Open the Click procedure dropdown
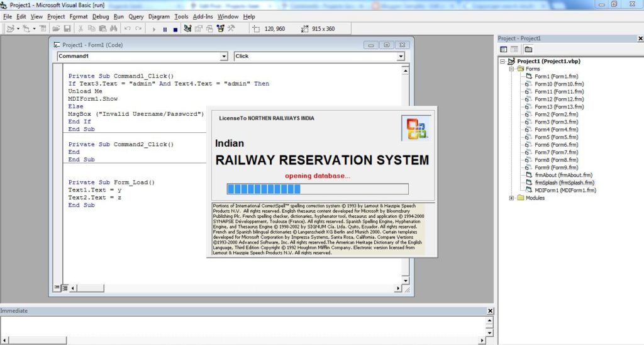This screenshot has height=345, width=644. tap(401, 56)
